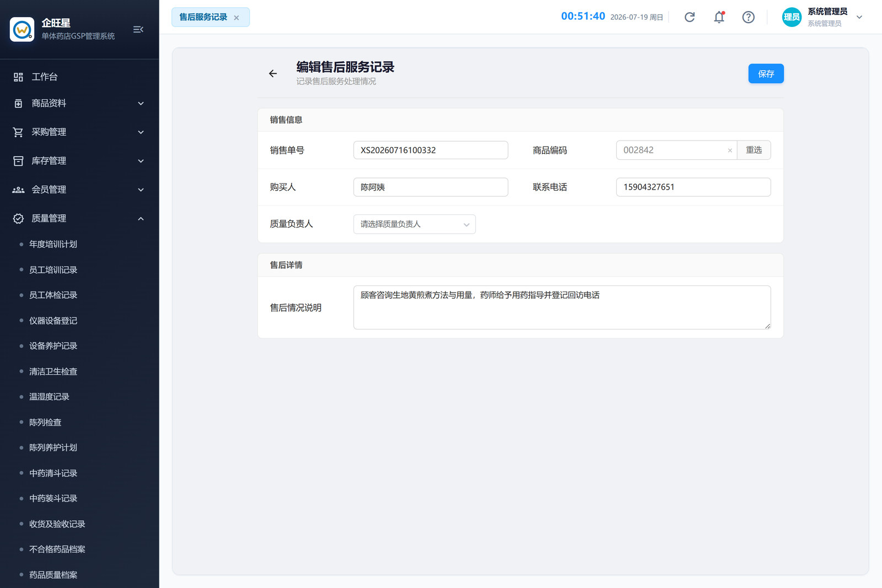Screen dimensions: 882x588
Task: Open 药品质量档案 menu item
Action: coord(53,575)
